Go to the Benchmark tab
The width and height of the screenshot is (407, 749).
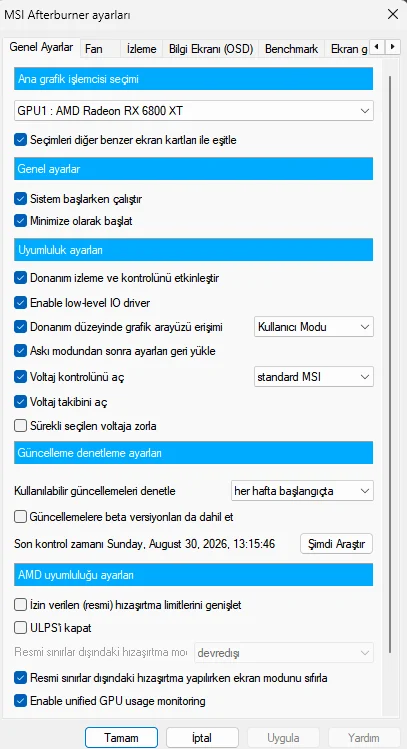291,49
